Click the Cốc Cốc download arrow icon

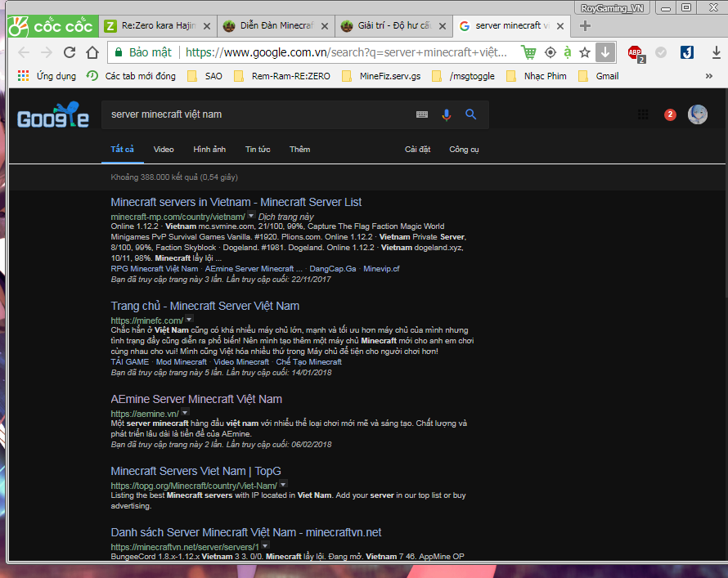click(604, 52)
